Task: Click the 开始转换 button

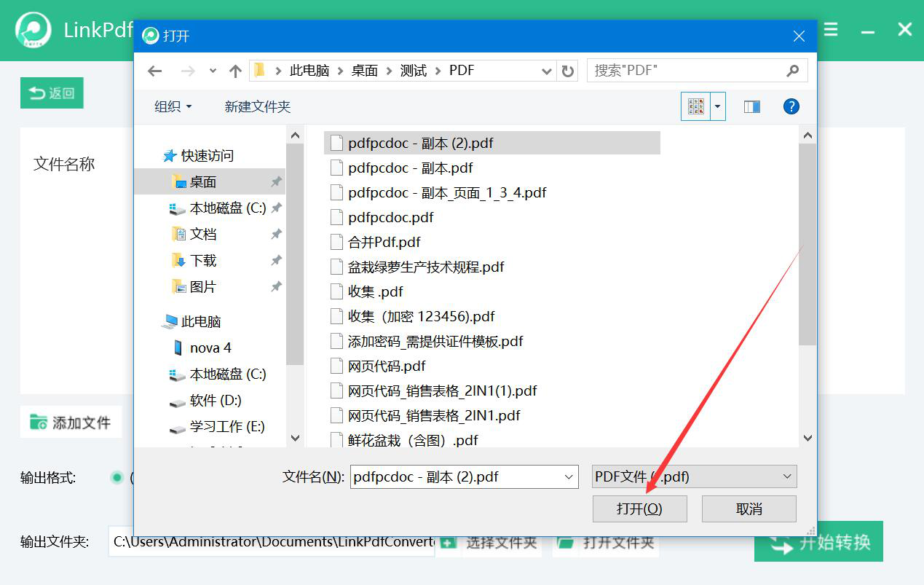Action: pyautogui.click(x=818, y=543)
